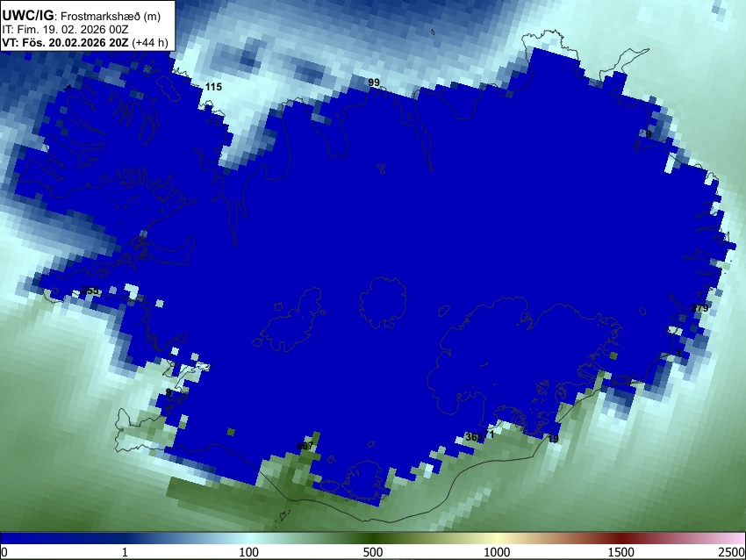
Task: Click the map value "115"
Action: [213, 87]
